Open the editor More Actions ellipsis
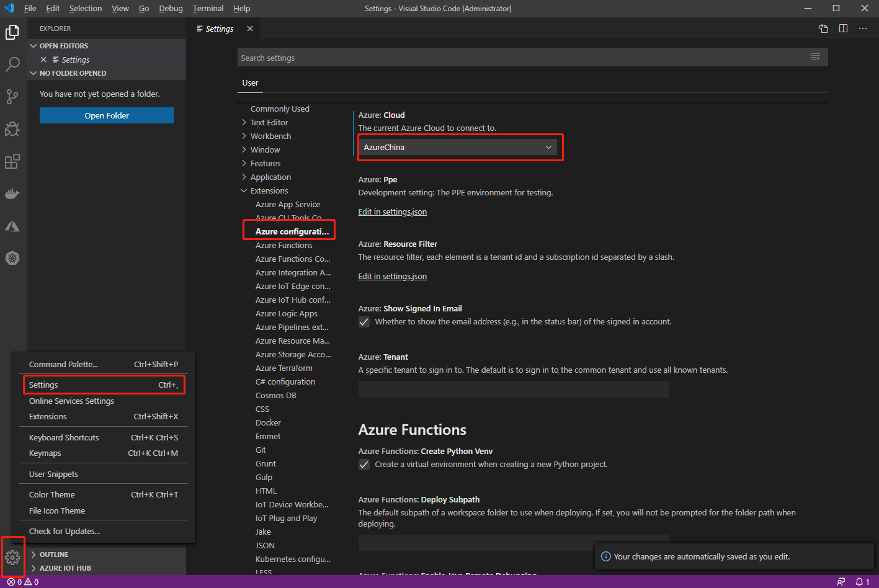 [x=863, y=29]
